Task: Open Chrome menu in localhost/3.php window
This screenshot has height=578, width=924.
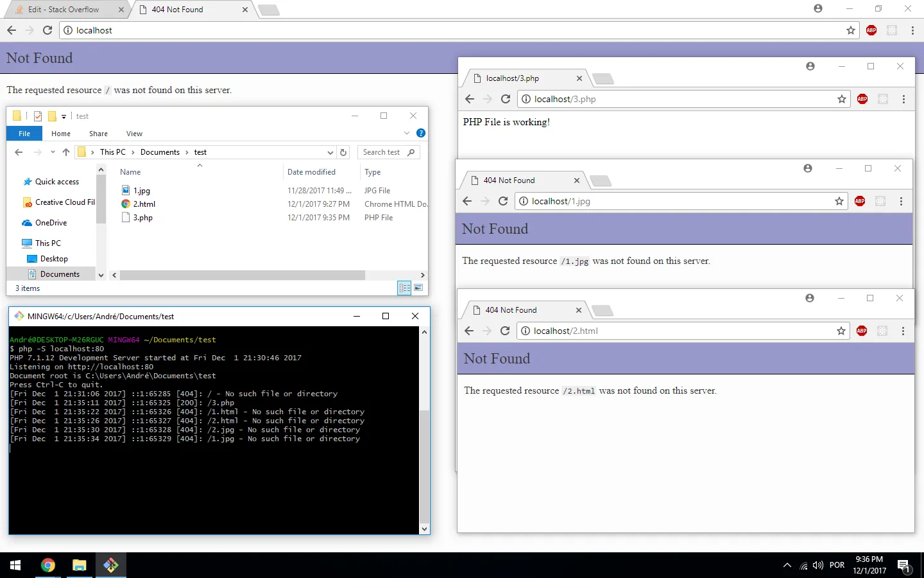Action: tap(903, 99)
